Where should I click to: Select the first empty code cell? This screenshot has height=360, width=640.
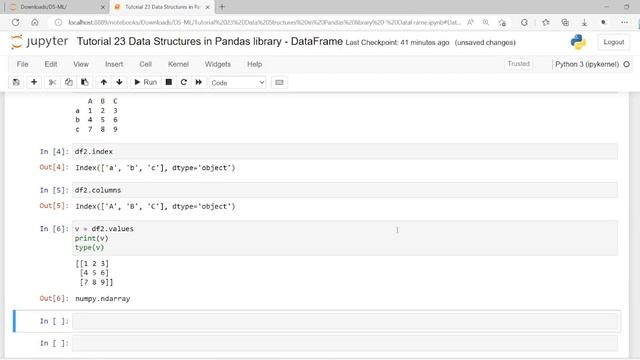345,321
